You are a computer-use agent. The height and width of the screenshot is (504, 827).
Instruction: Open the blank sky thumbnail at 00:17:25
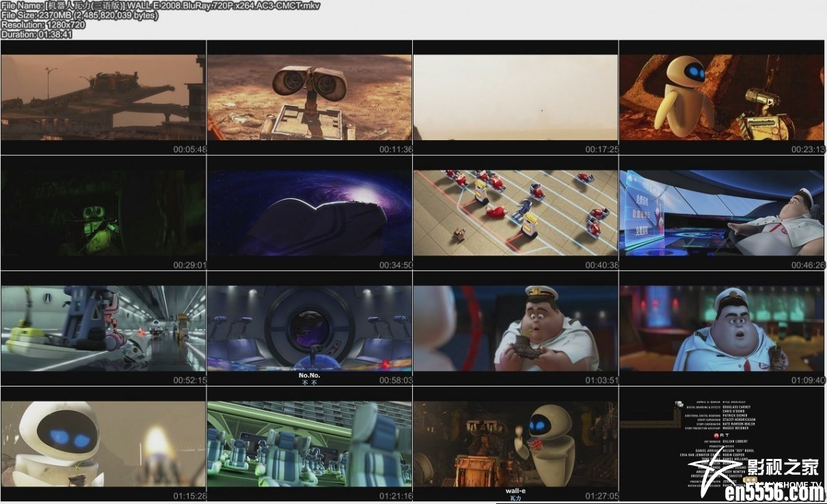[516, 98]
